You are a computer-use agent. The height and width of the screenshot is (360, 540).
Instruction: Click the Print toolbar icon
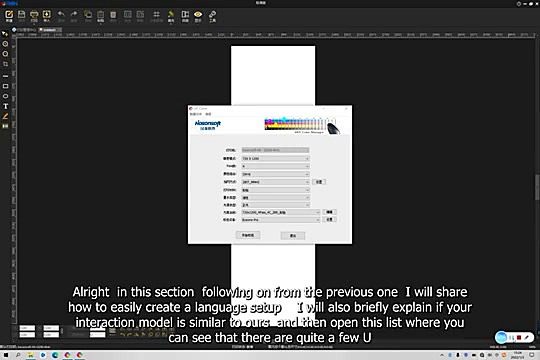[34, 16]
